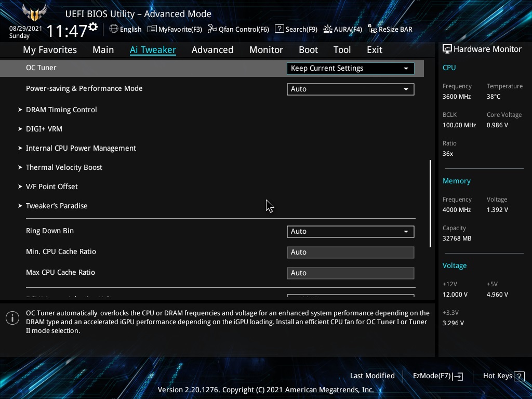532x399 pixels.
Task: Switch to My Favorites tab
Action: 50,50
